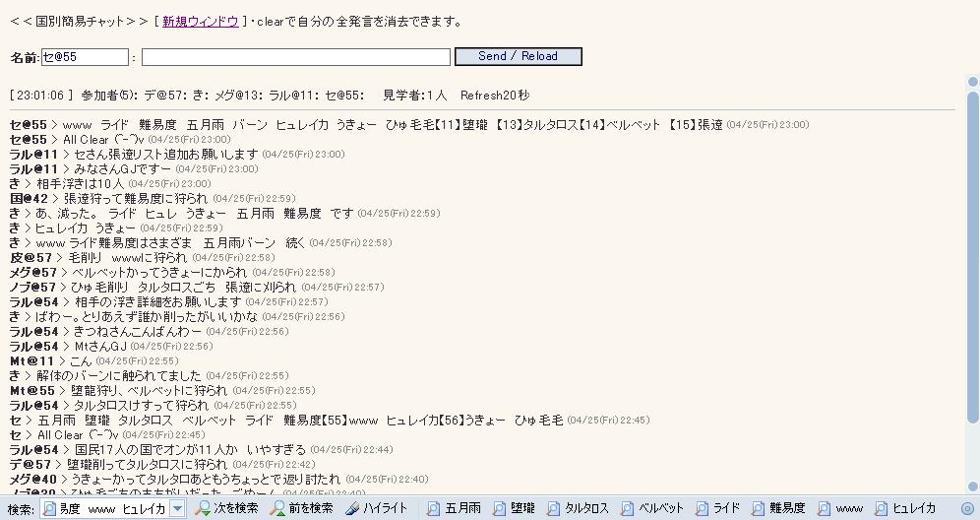980x520 pixels.
Task: Click the ヒュレイカ search keyword button
Action: click(x=905, y=508)
